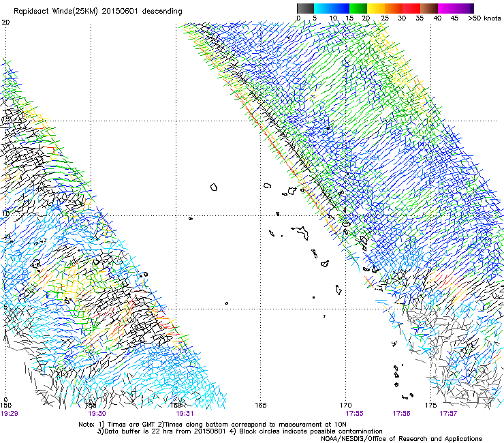Click the gray 0-5 knots color segment
Screen dimensions: 504x443
[305, 8]
